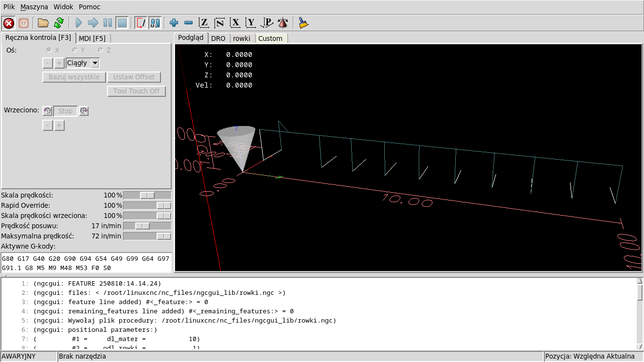The width and height of the screenshot is (644, 362).
Task: Stop program execution square icon
Action: click(x=123, y=22)
